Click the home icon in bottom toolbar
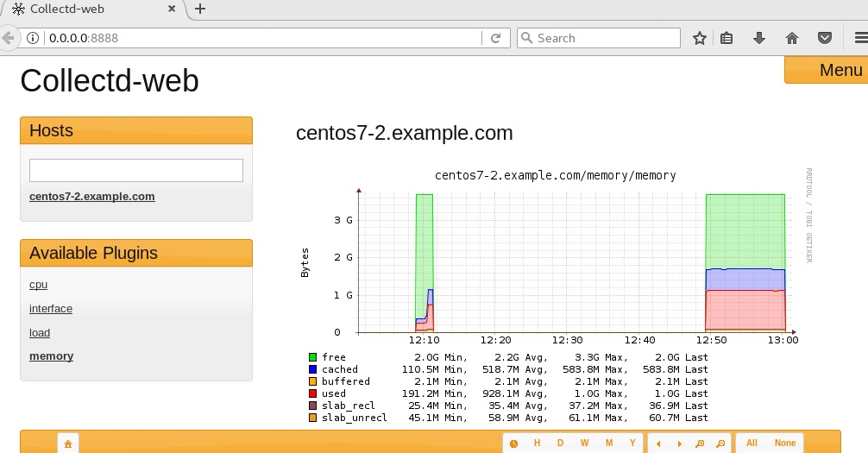Image resolution: width=868 pixels, height=453 pixels. 68,444
